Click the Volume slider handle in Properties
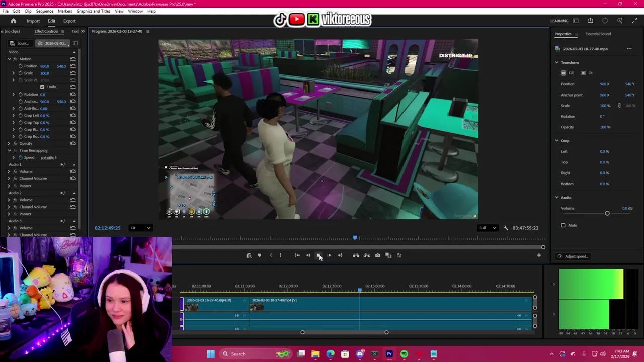 pos(607,213)
